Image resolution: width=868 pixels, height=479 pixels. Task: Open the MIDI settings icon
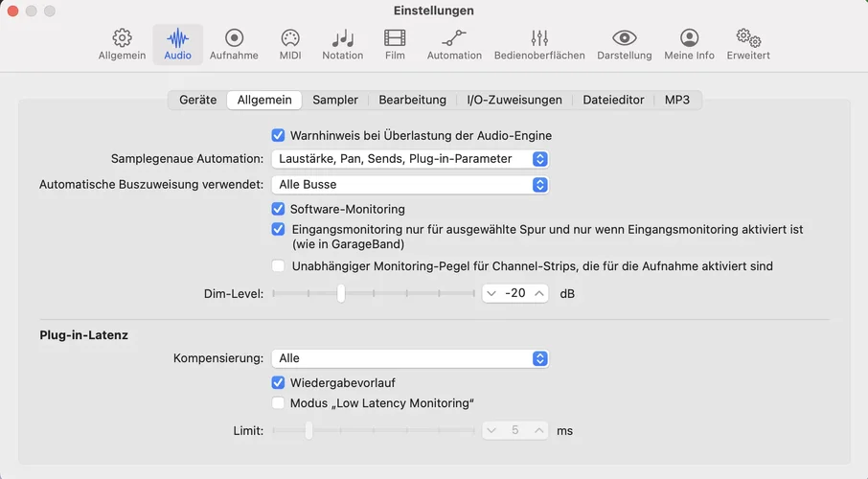tap(290, 38)
